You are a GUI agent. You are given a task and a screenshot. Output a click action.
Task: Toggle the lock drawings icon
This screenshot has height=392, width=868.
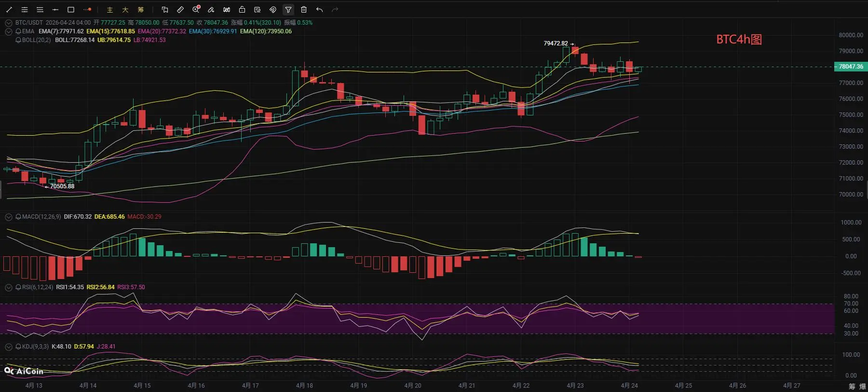click(242, 10)
